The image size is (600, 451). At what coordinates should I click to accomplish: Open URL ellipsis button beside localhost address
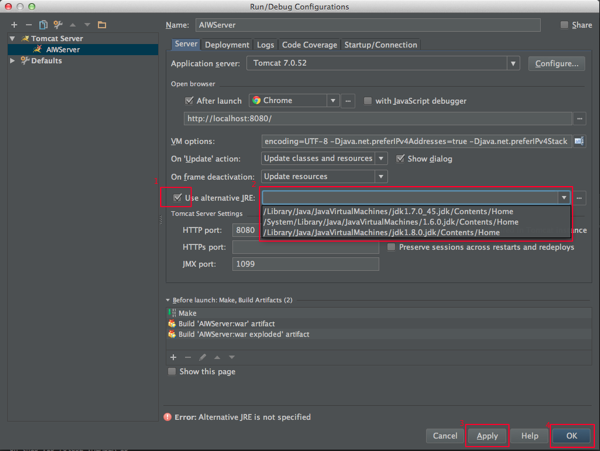[x=579, y=119]
